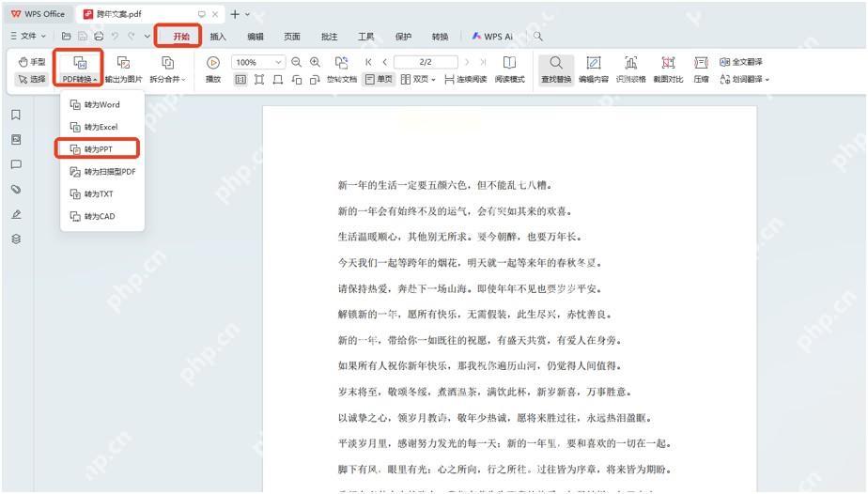Viewport: 868px width, 494px height.
Task: Choose 转为CAD from the menu
Action: tap(101, 216)
